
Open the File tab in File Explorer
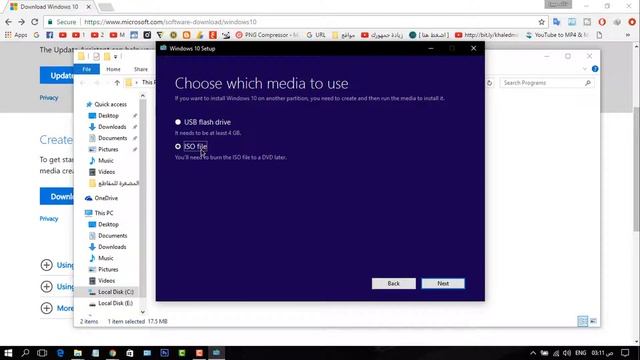click(87, 69)
